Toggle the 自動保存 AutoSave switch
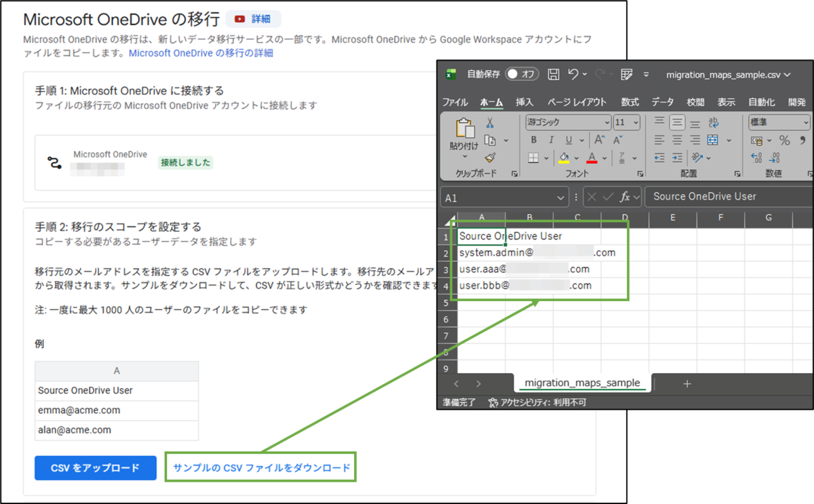This screenshot has width=814, height=504. [522, 74]
